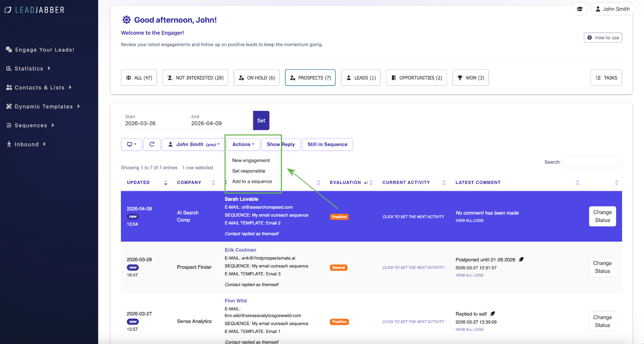Expand the Inbound sidebar menu

[x=26, y=144]
